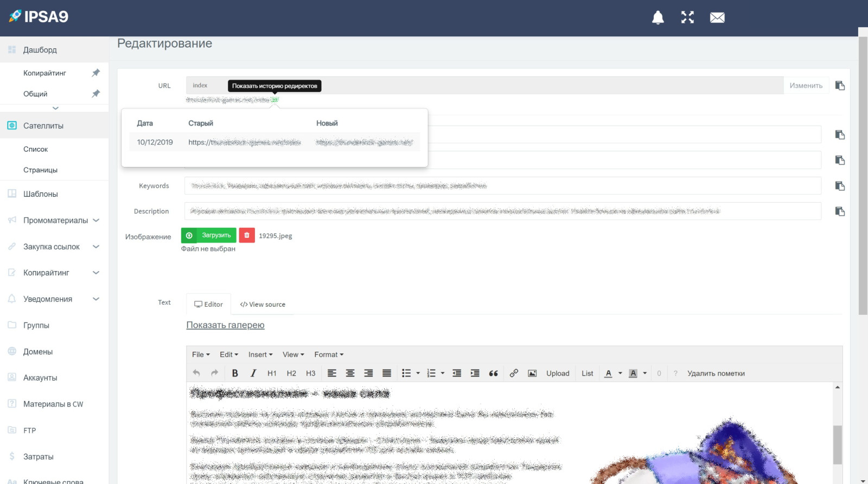Expand the Закупка ссылок submenu
The image size is (868, 484).
click(96, 247)
